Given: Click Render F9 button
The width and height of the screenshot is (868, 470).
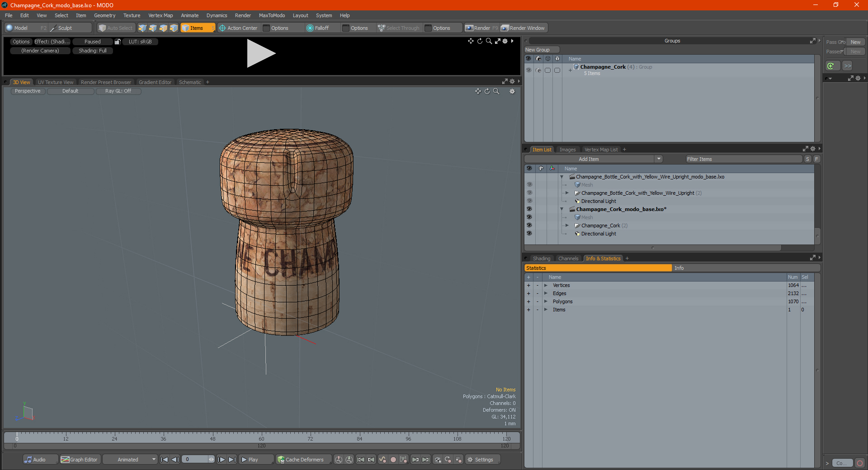Looking at the screenshot, I should pos(481,28).
